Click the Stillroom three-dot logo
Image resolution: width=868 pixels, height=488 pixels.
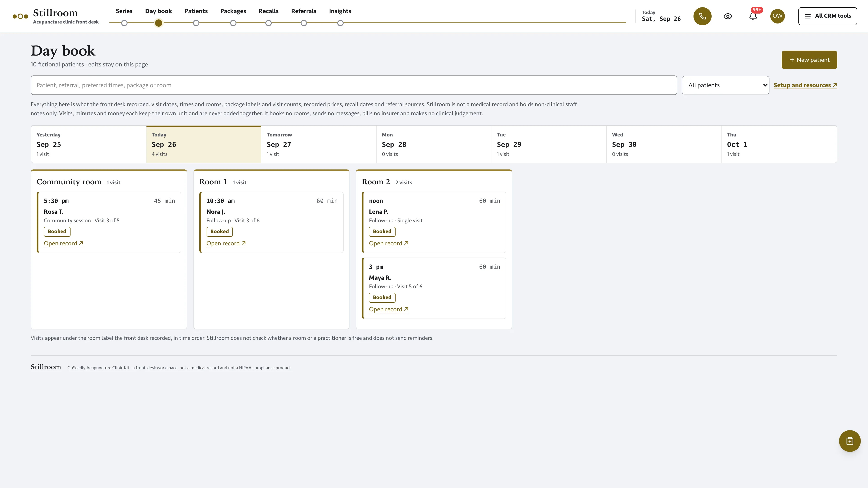click(x=20, y=16)
